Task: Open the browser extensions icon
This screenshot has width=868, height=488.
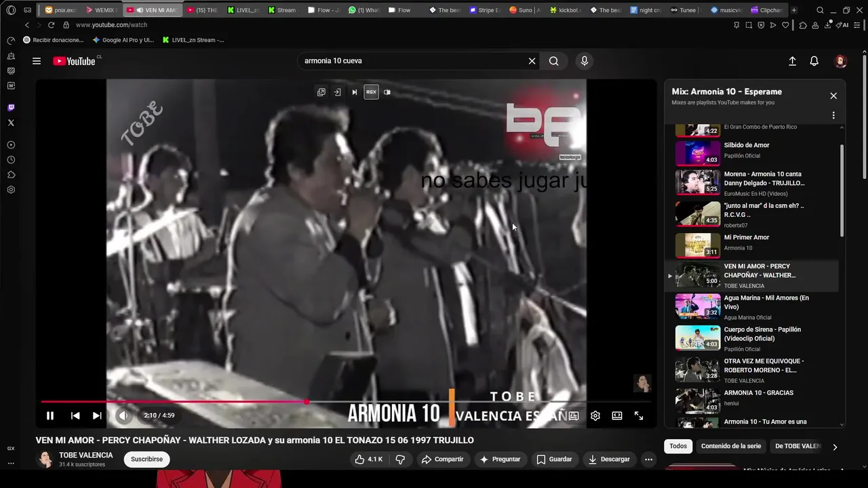Action: tap(803, 25)
